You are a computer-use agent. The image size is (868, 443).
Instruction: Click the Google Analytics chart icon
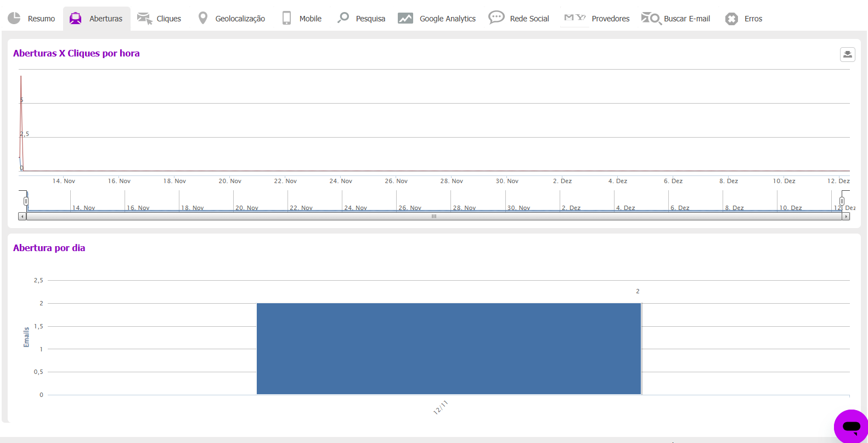405,18
